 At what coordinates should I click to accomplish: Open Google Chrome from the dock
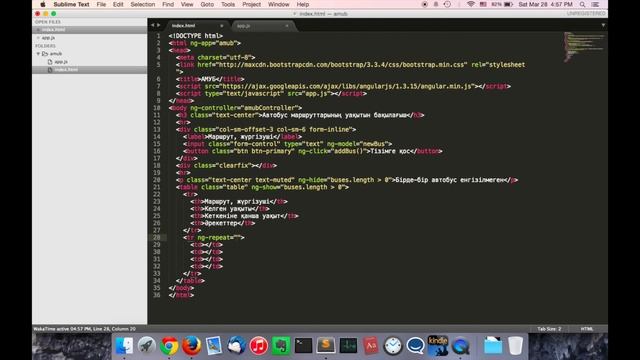(x=169, y=346)
